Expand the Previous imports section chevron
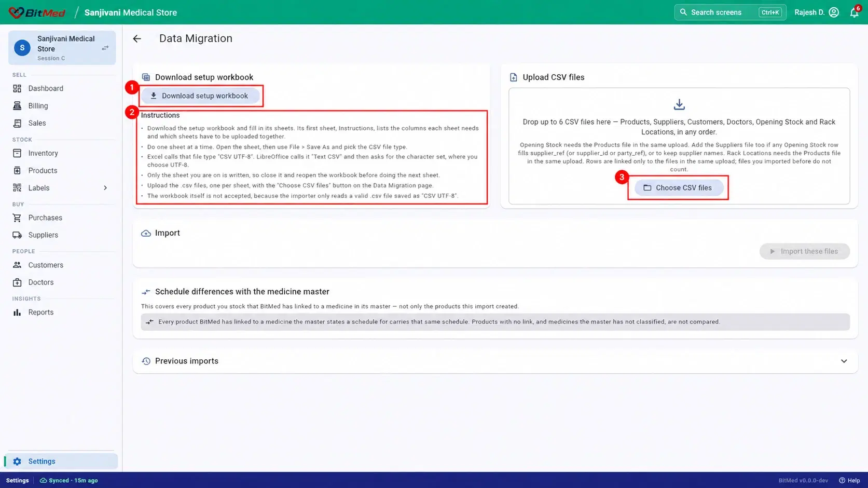Screen dimensions: 868x488 (844, 361)
